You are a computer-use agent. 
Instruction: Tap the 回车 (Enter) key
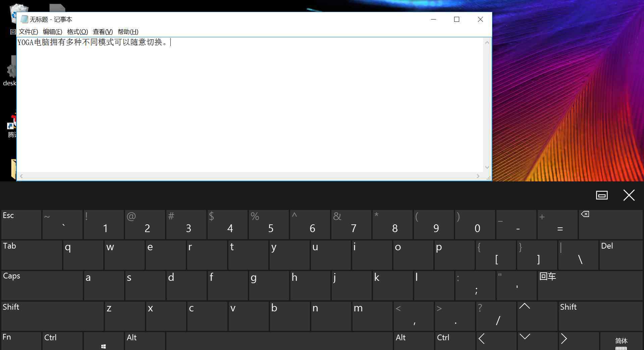[590, 286]
